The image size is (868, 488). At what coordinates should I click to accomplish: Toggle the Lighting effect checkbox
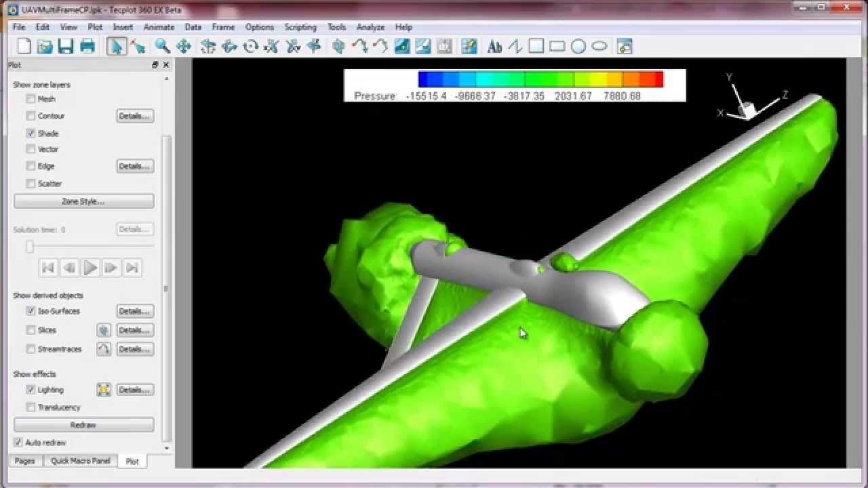[x=31, y=390]
